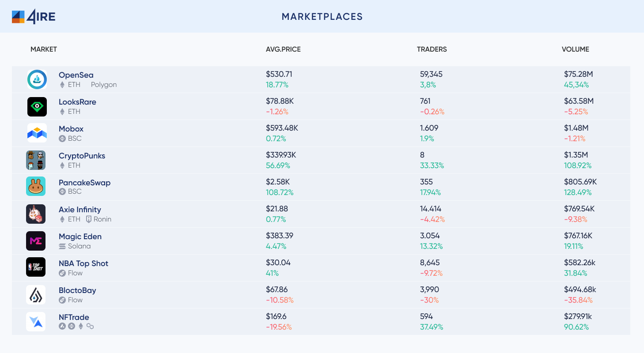Viewport: 644px width, 353px height.
Task: Open the NFTrade marketplace name
Action: 74,317
